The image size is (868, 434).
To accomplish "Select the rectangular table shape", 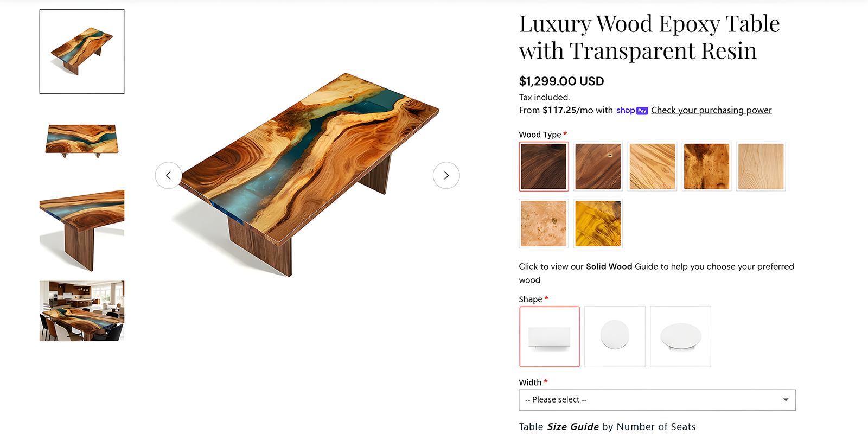I will click(x=549, y=336).
